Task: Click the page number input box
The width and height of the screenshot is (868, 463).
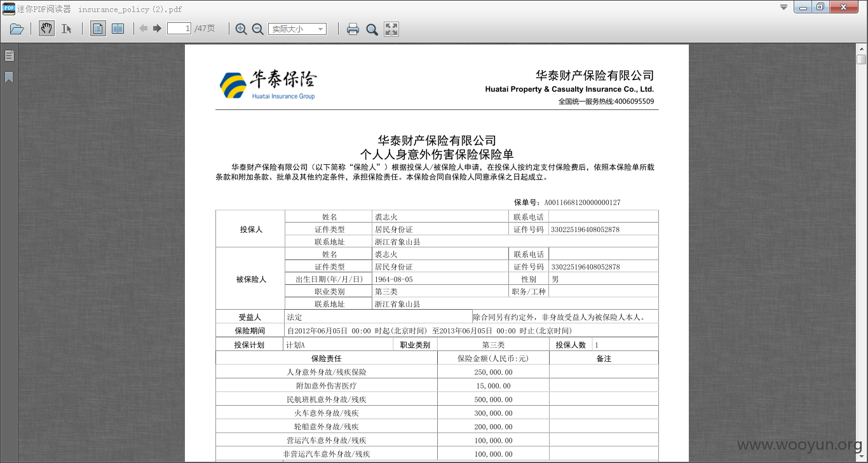Action: coord(179,29)
